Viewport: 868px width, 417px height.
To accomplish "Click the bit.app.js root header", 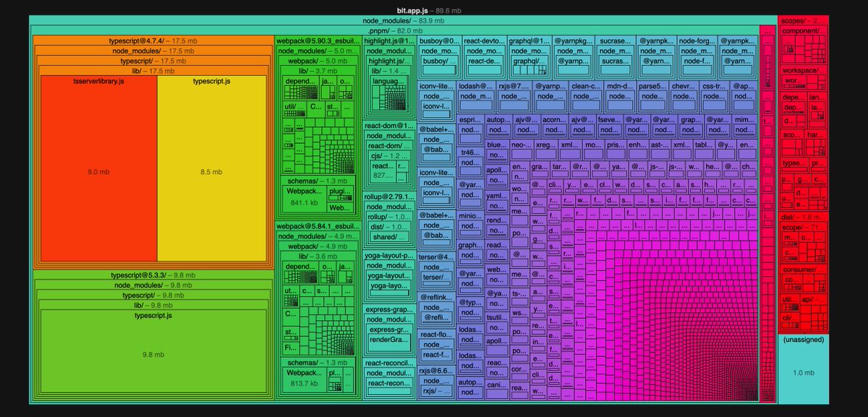I will (x=429, y=10).
